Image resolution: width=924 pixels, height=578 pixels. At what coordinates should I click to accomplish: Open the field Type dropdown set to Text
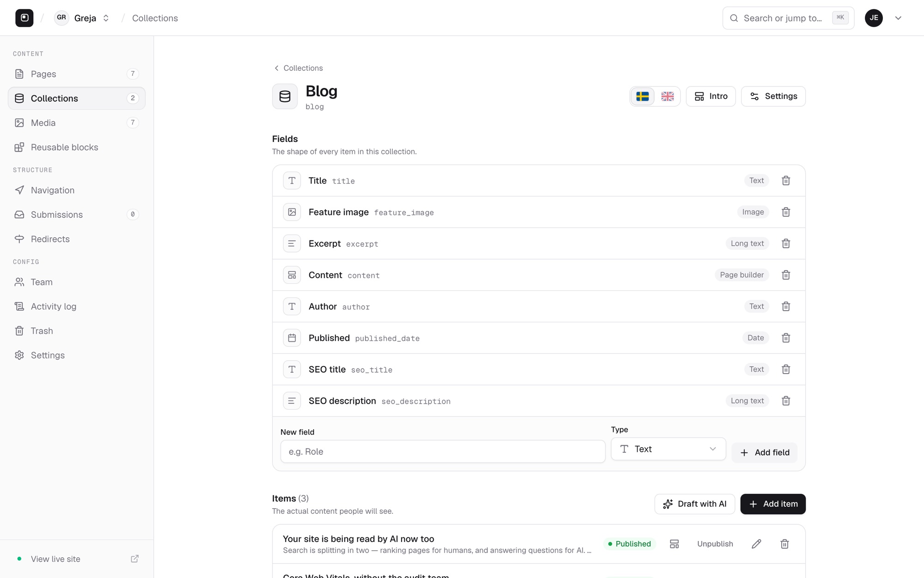668,449
